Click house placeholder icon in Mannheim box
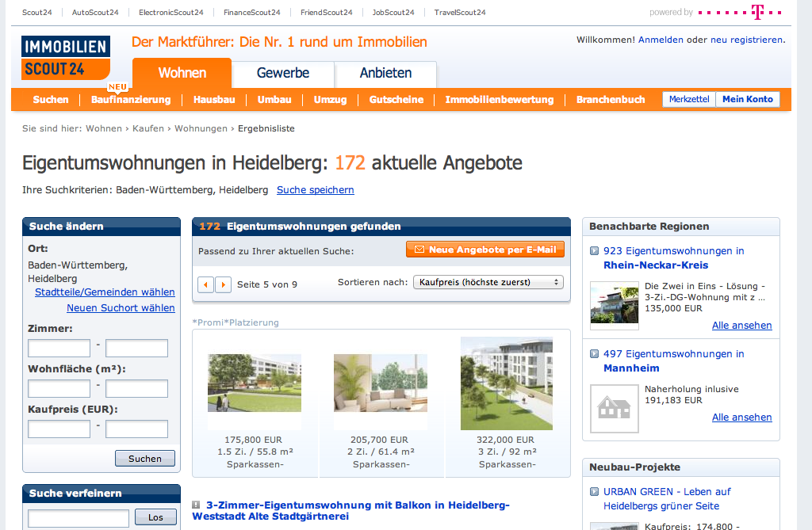812x530 pixels. [615, 409]
